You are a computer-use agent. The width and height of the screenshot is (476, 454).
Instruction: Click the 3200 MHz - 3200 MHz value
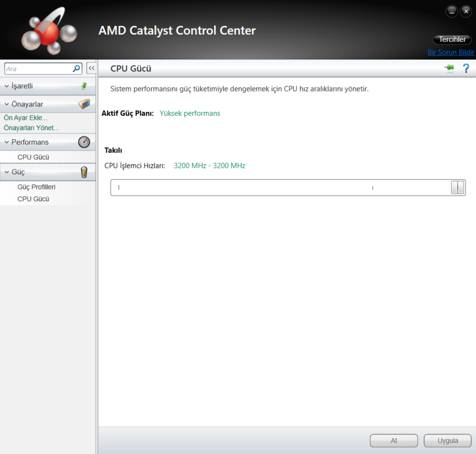[x=209, y=166]
